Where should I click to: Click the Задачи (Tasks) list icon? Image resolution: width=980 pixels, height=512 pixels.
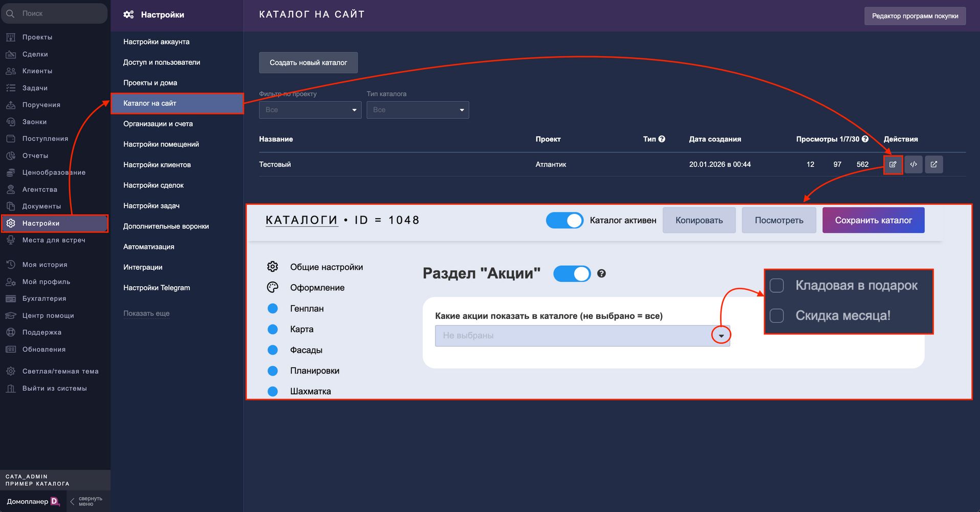tap(11, 88)
